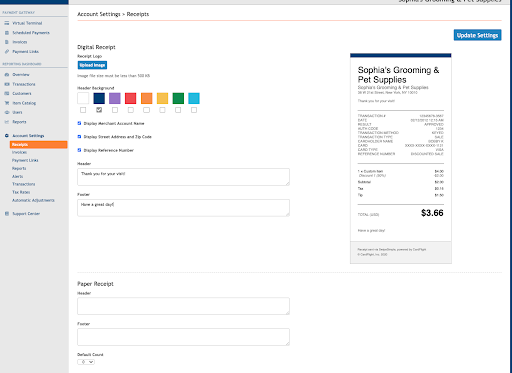Open the Virtual Terminal link

(27, 23)
